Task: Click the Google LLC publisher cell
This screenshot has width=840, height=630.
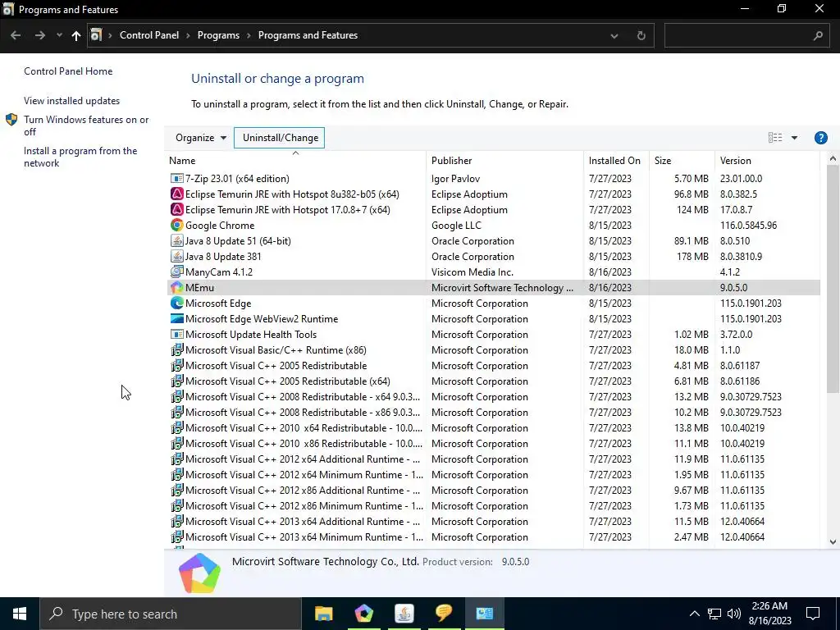Action: click(x=456, y=225)
